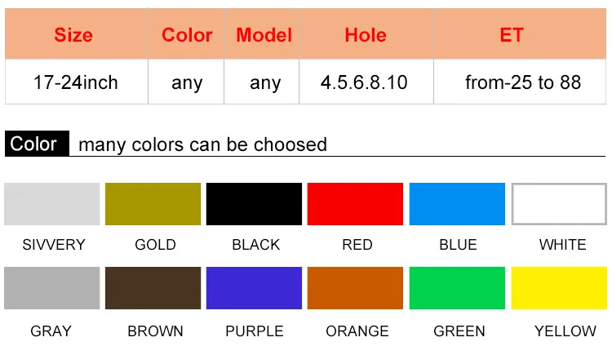
Task: Pick the Black color swatch
Action: click(254, 204)
